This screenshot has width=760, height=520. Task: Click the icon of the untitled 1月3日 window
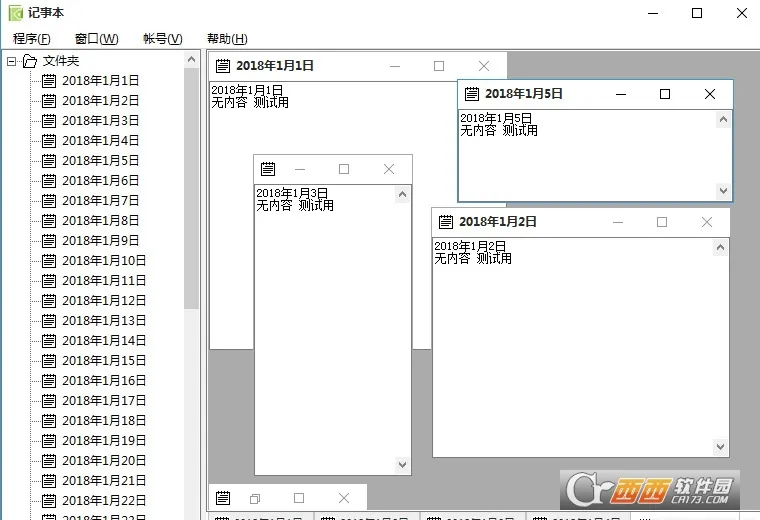pos(268,169)
